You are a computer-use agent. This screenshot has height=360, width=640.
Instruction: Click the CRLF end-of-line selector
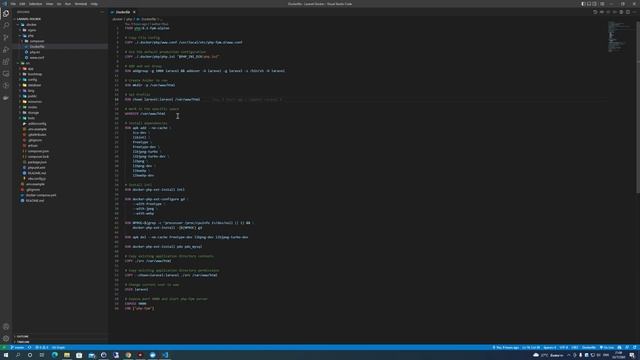tap(575, 348)
